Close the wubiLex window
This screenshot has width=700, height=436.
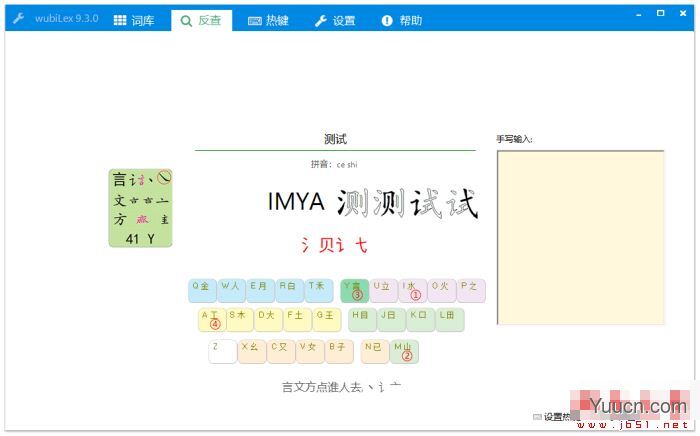coord(683,13)
